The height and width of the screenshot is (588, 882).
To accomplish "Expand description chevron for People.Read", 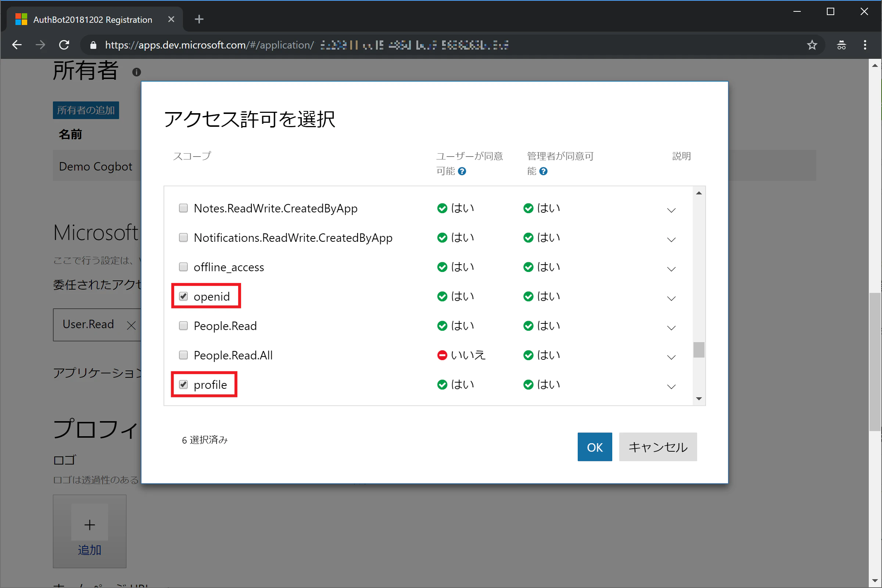I will (x=671, y=328).
